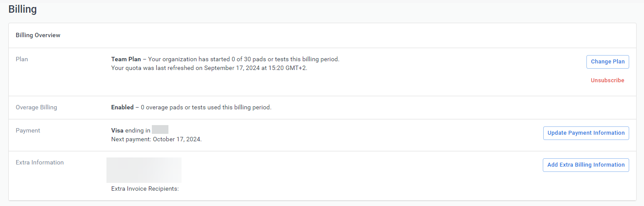The height and width of the screenshot is (206, 644).
Task: Click the Plan row label
Action: point(22,59)
